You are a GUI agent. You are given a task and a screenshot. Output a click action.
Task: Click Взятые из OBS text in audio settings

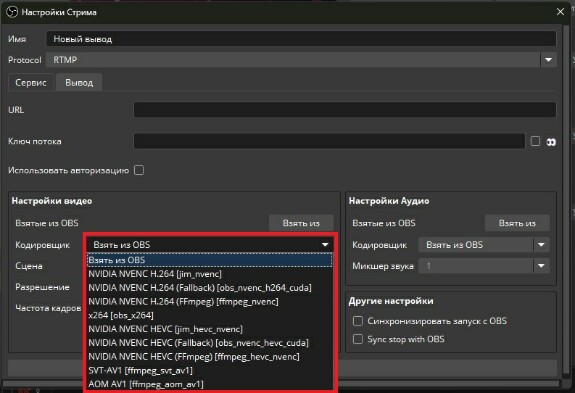click(x=384, y=223)
